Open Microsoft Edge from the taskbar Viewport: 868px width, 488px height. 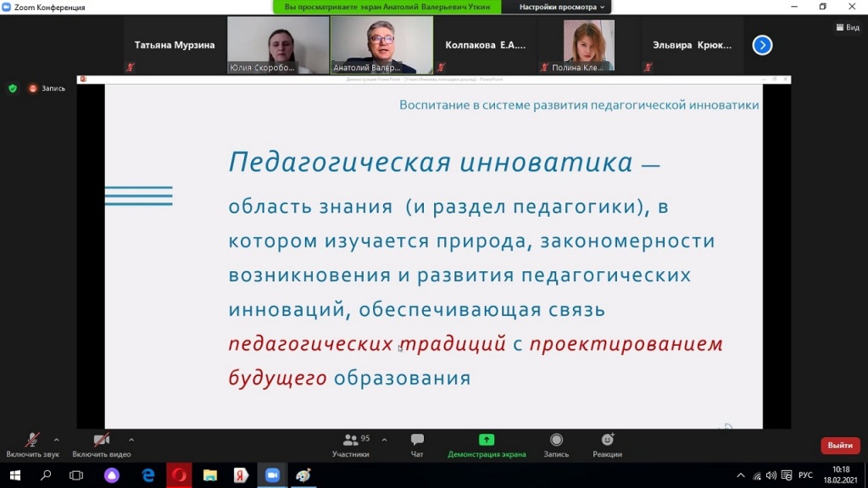coord(148,475)
